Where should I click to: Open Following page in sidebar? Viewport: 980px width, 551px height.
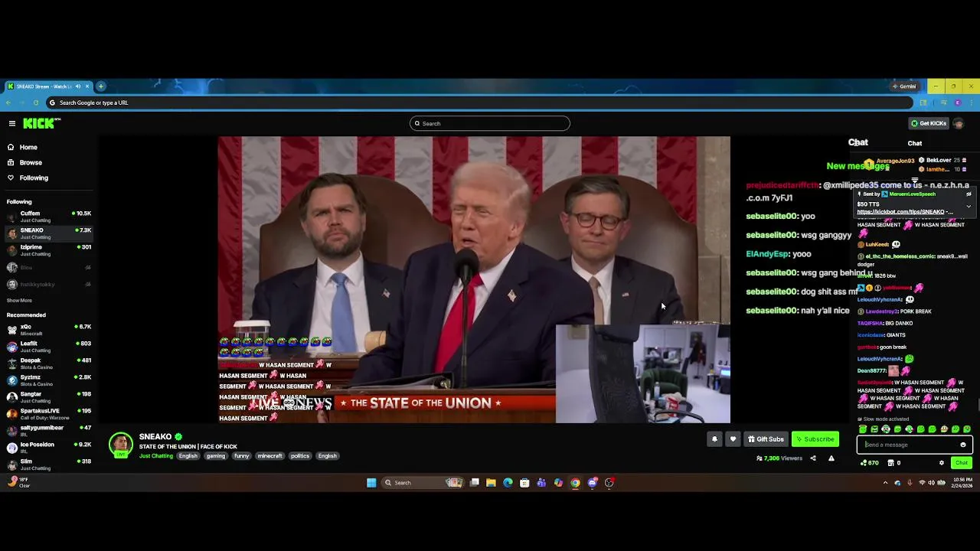[x=34, y=178]
